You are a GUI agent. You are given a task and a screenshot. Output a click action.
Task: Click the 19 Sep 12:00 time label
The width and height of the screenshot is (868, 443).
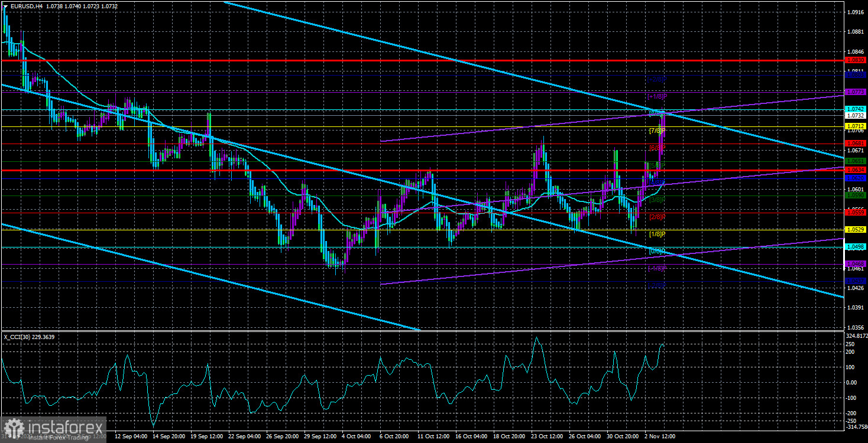point(206,437)
